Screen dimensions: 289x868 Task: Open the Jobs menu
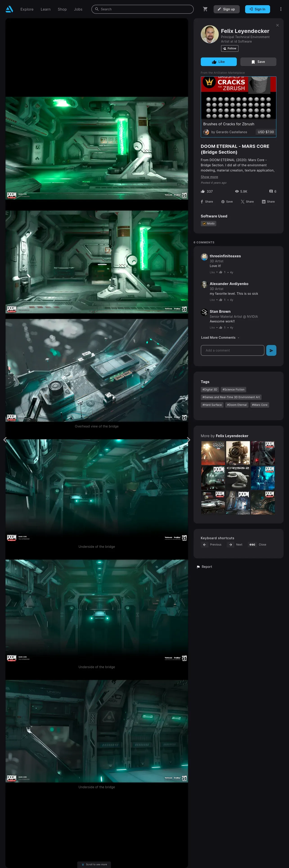point(78,9)
